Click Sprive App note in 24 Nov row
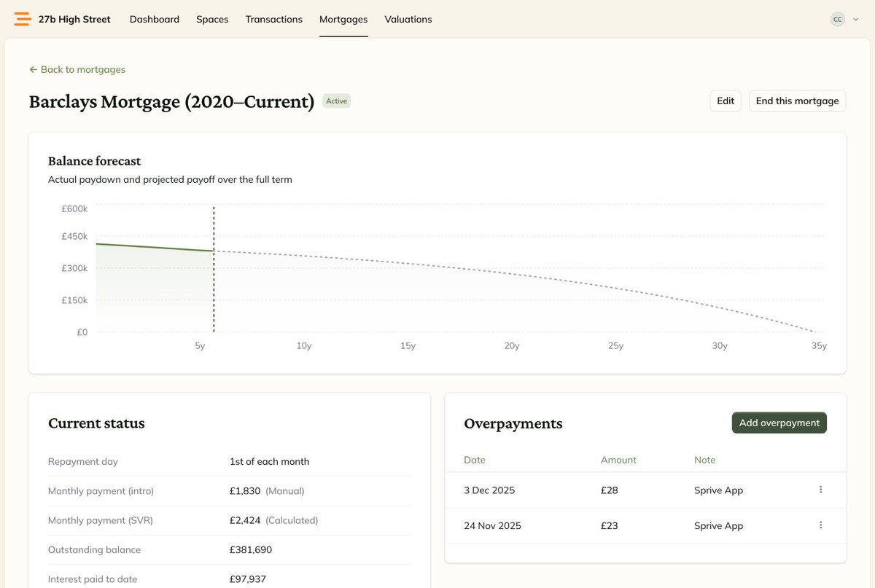 (719, 526)
